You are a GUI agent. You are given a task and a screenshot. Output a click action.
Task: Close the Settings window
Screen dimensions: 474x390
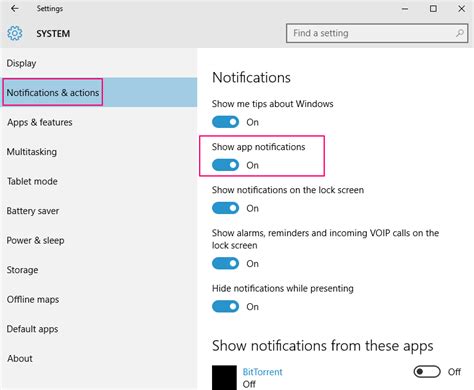click(461, 9)
